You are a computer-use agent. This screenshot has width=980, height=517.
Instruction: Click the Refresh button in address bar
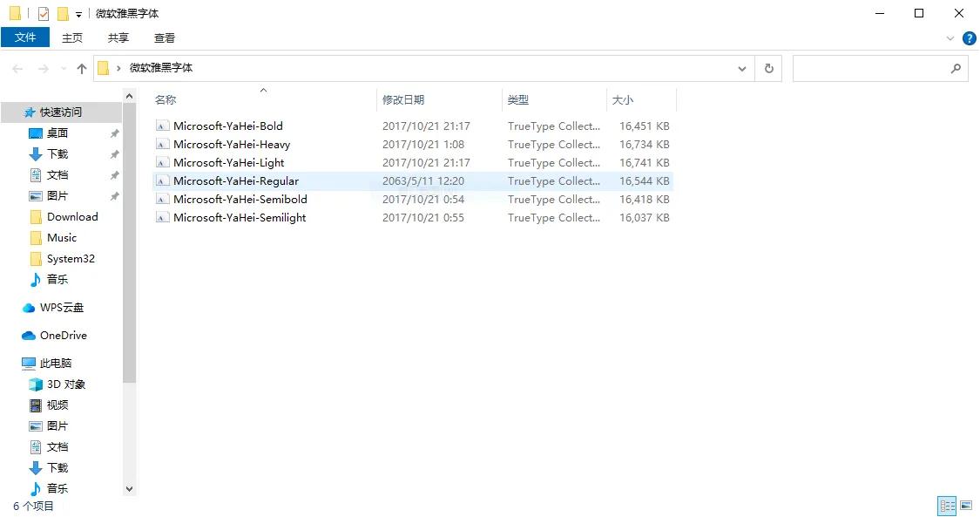coord(768,68)
